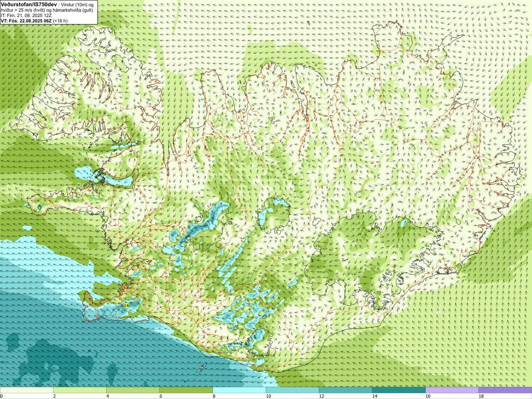This screenshot has height=399, width=532.
Task: Select the 2–4 m/s light green legend swatch
Action: 80,390
